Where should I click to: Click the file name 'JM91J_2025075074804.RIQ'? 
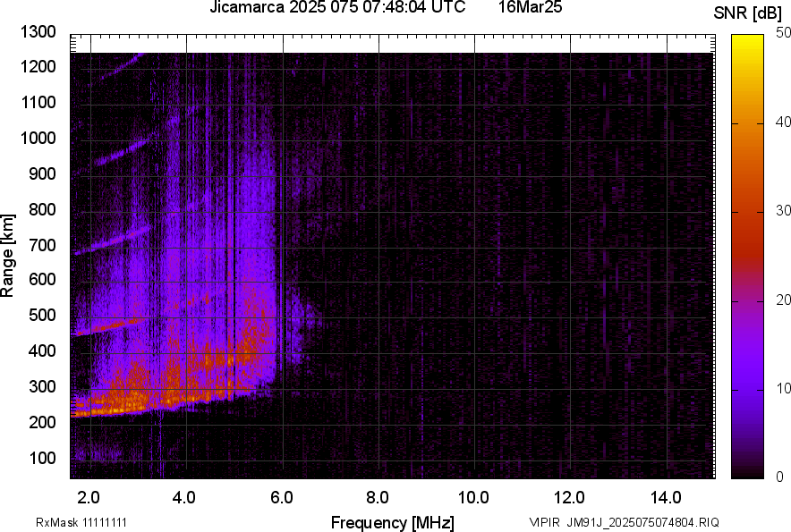pos(643,522)
